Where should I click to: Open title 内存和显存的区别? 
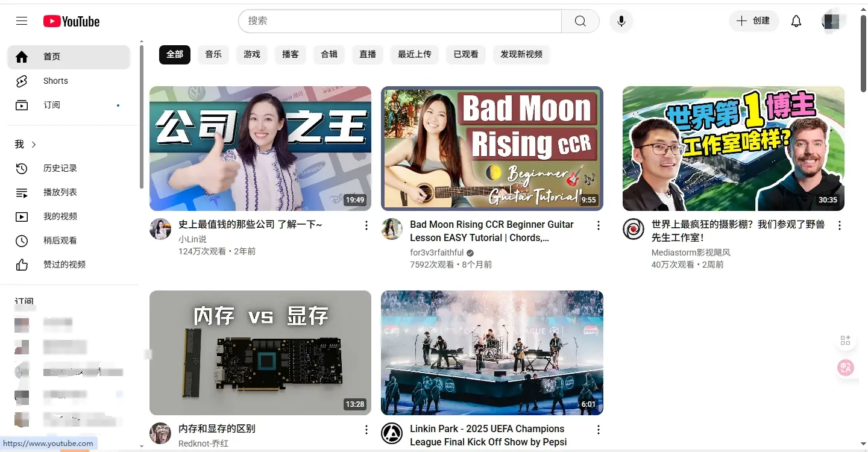point(217,429)
